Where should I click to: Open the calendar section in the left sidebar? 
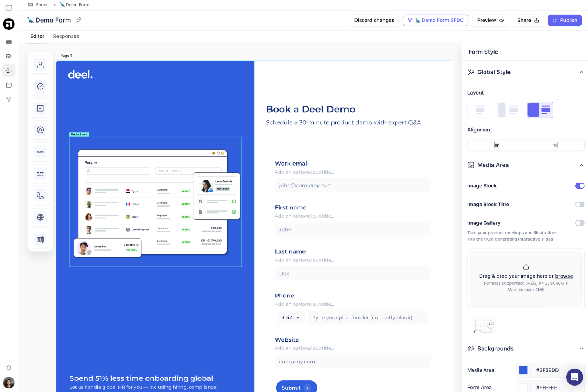pos(9,85)
